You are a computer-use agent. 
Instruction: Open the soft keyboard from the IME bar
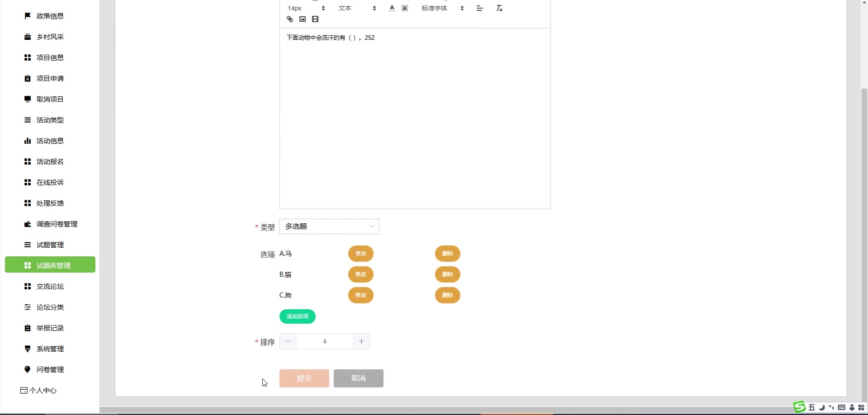click(x=841, y=407)
